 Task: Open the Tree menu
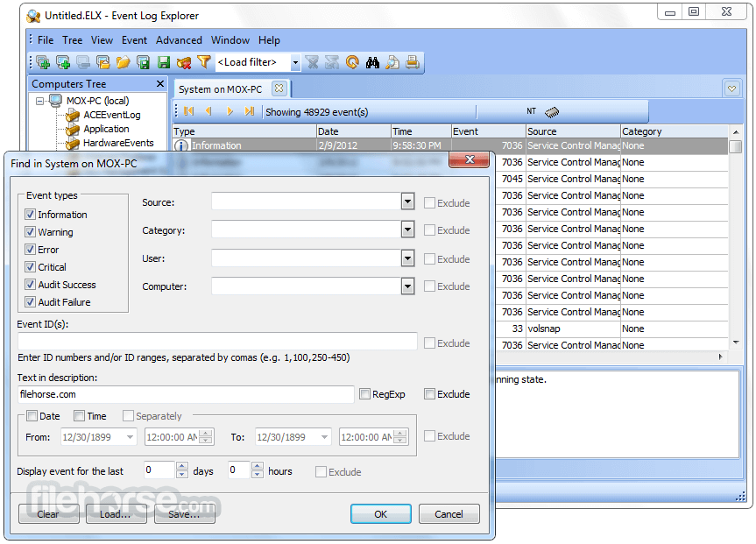pos(73,40)
